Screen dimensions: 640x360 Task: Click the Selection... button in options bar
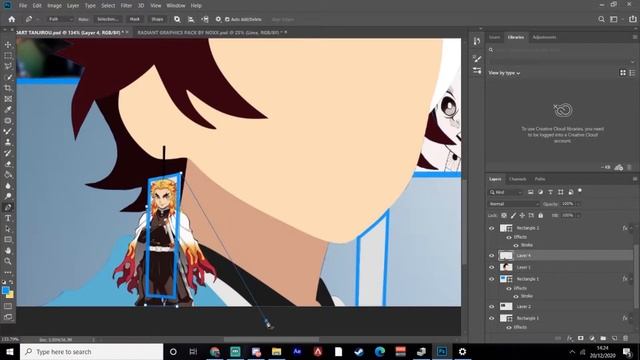click(108, 19)
